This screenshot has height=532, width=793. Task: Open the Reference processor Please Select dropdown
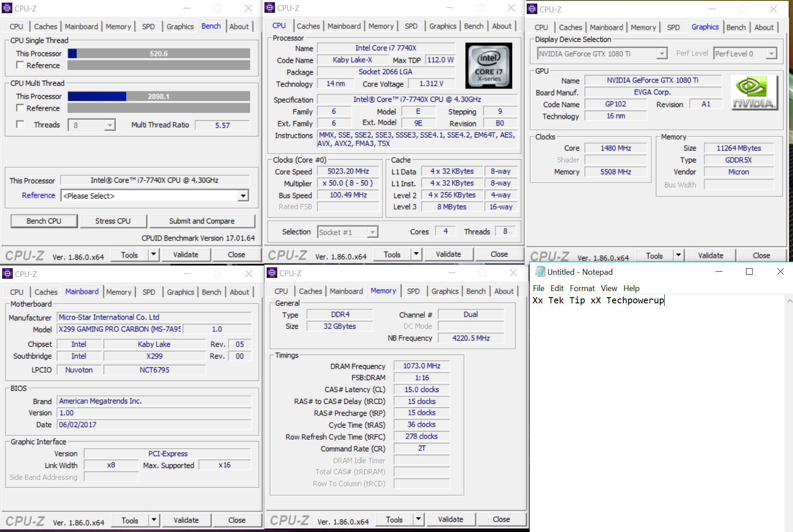pyautogui.click(x=243, y=196)
